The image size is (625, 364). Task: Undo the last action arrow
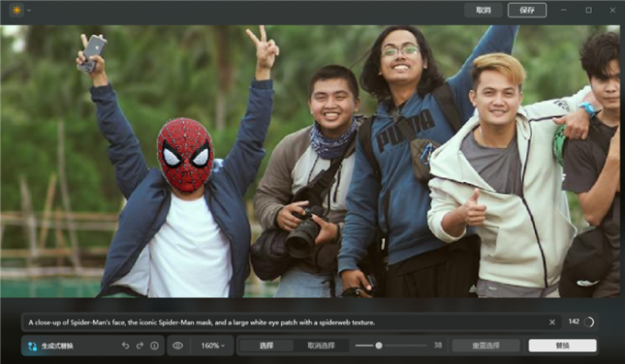(x=126, y=346)
